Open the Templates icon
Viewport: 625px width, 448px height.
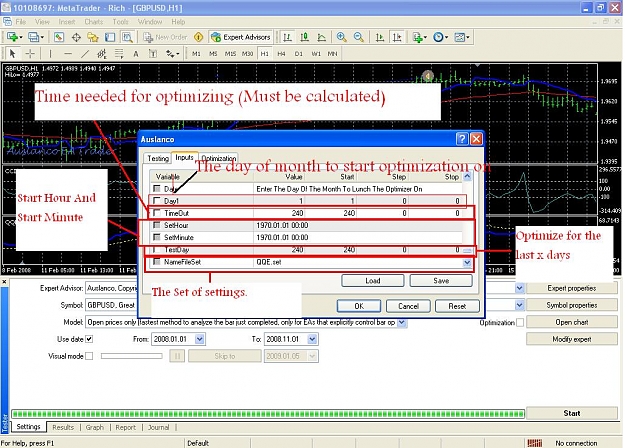(x=462, y=37)
